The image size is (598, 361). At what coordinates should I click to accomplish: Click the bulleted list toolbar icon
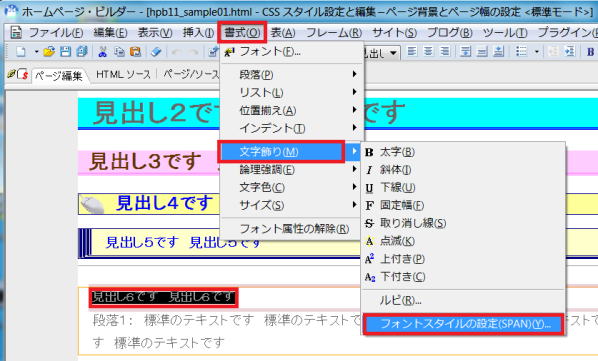(521, 51)
